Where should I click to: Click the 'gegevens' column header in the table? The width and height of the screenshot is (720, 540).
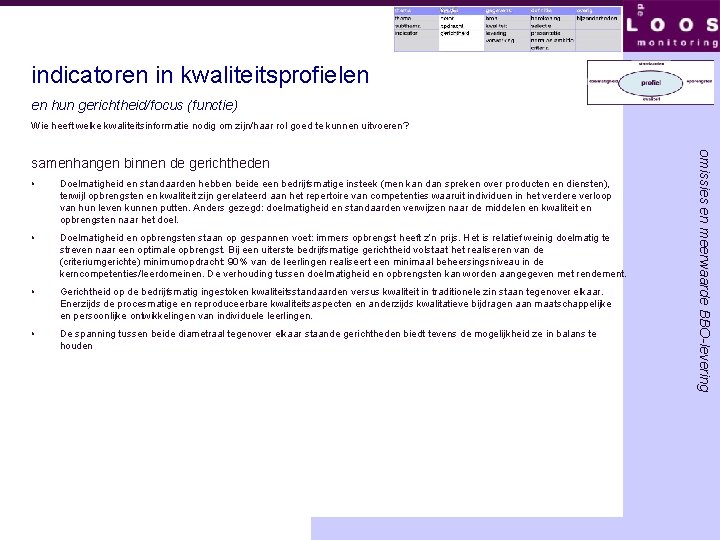pyautogui.click(x=498, y=11)
